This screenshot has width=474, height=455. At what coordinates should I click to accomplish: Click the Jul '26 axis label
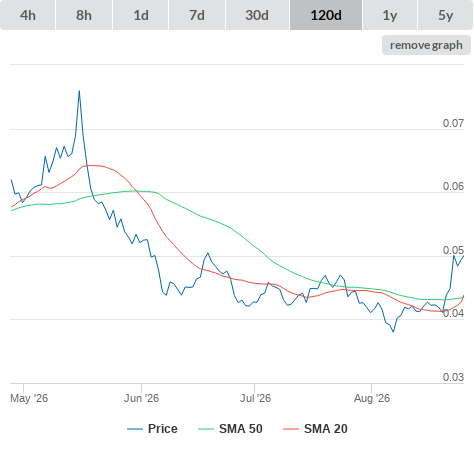coord(255,398)
